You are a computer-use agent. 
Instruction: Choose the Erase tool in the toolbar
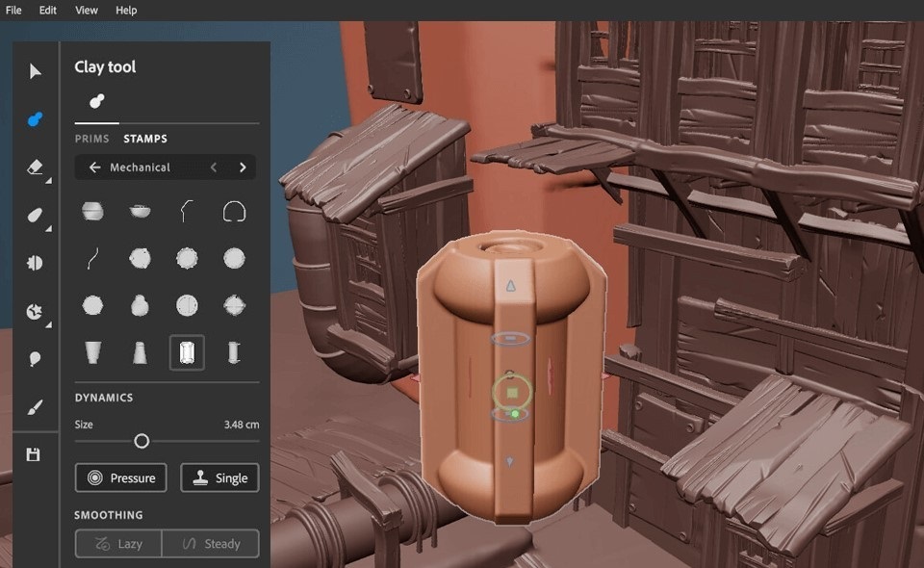tap(36, 168)
